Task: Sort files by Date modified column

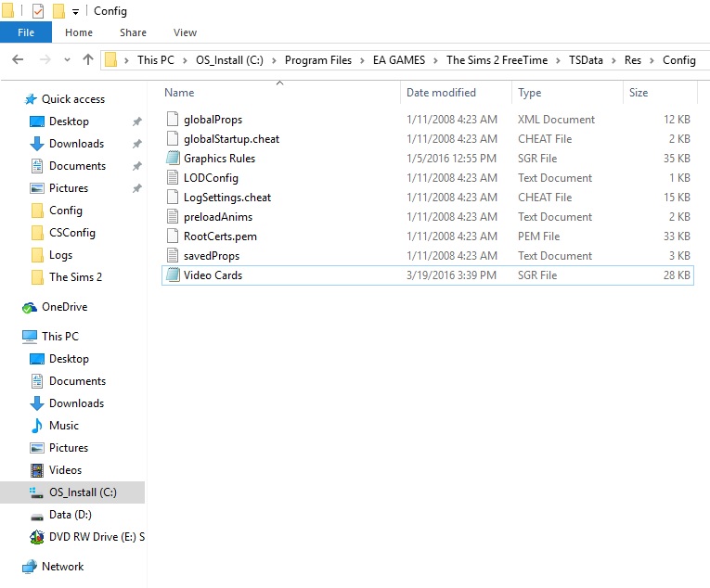Action: coord(441,93)
